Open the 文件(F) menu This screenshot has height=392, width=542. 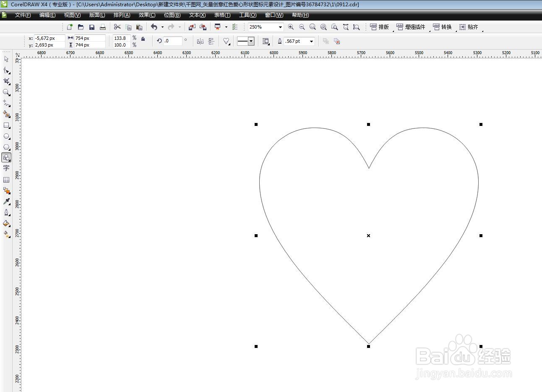pos(23,15)
